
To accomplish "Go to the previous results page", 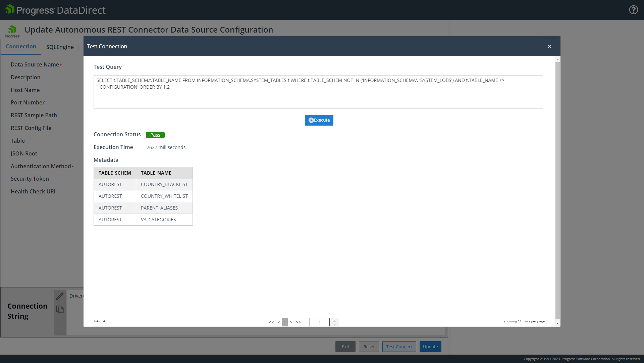I will (279, 322).
